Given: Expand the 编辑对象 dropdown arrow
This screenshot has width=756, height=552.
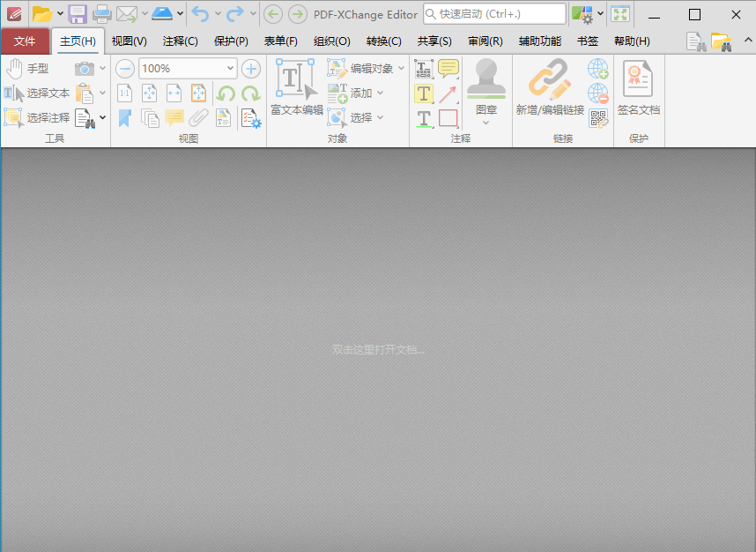Looking at the screenshot, I should pos(402,69).
